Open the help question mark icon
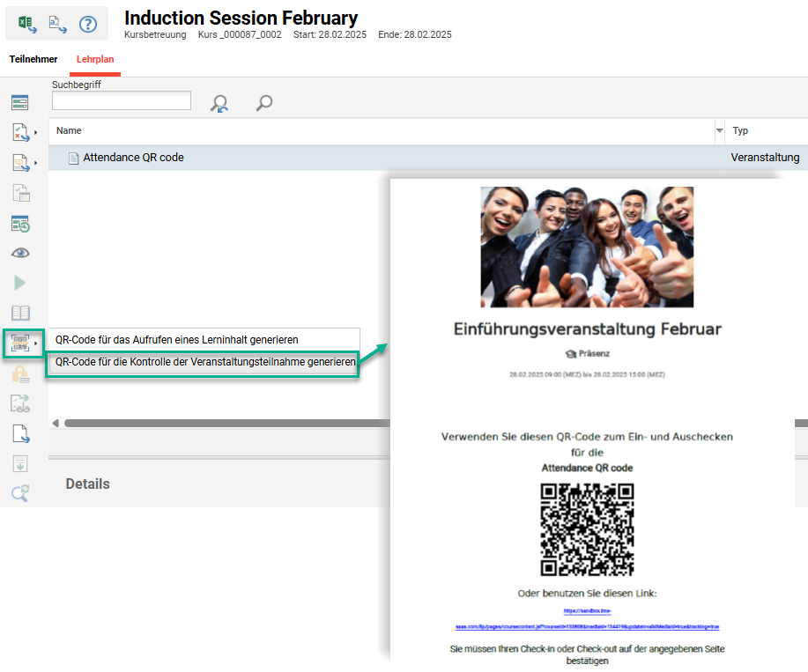This screenshot has height=672, width=808. (x=88, y=24)
